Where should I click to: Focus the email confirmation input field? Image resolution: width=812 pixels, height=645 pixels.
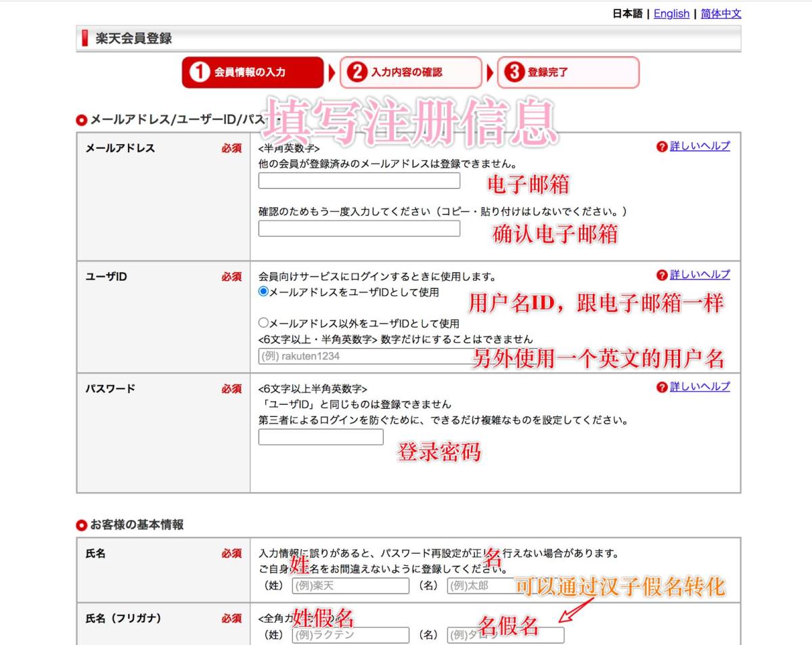[359, 229]
